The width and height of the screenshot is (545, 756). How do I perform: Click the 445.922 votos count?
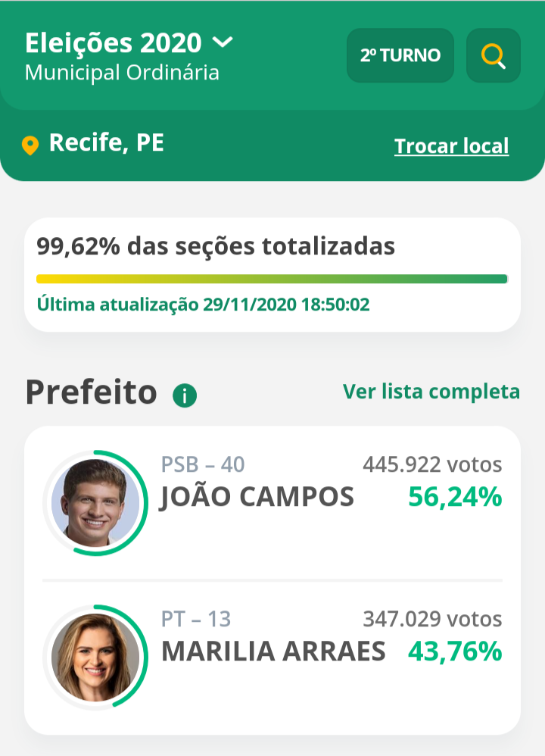point(432,464)
